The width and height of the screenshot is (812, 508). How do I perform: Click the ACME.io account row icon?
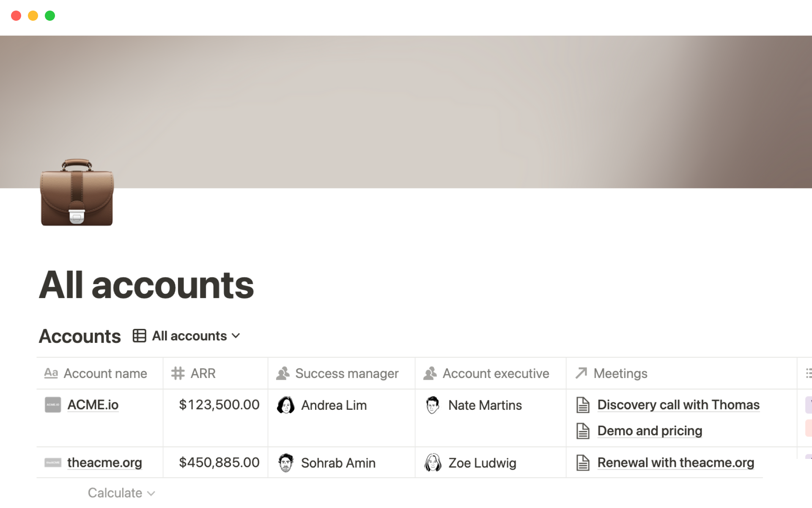pos(53,404)
